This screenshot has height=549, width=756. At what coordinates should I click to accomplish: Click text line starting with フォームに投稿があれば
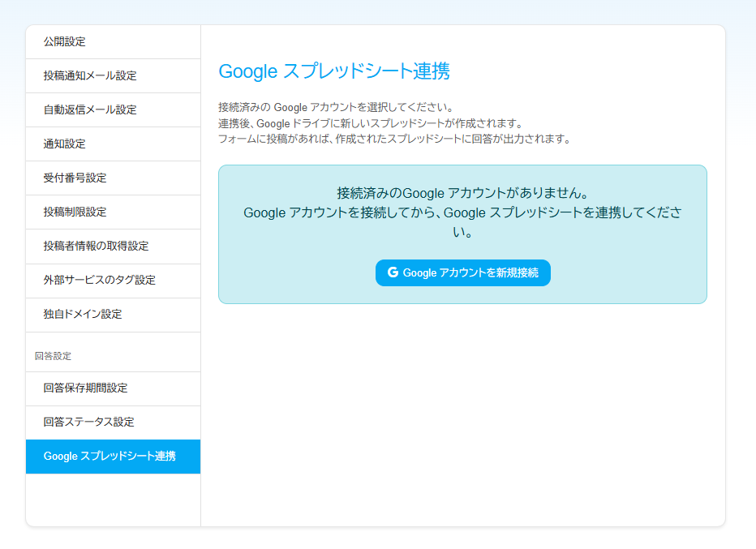point(395,139)
